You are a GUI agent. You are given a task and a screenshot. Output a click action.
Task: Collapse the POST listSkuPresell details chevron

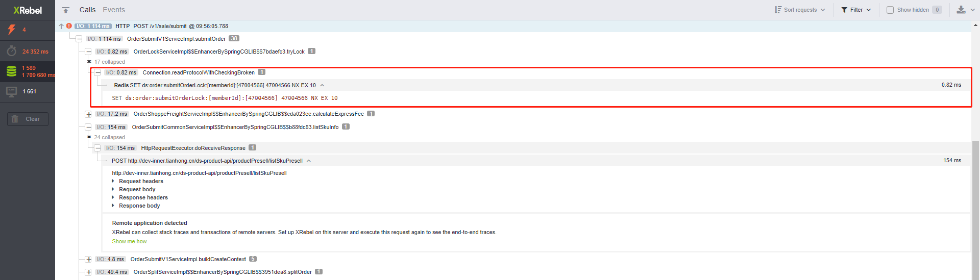309,161
